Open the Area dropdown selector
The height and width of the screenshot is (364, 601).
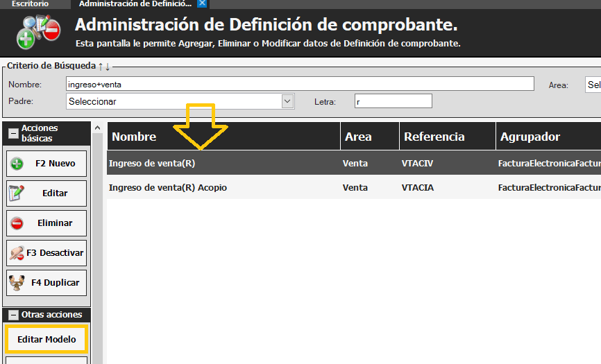point(593,85)
